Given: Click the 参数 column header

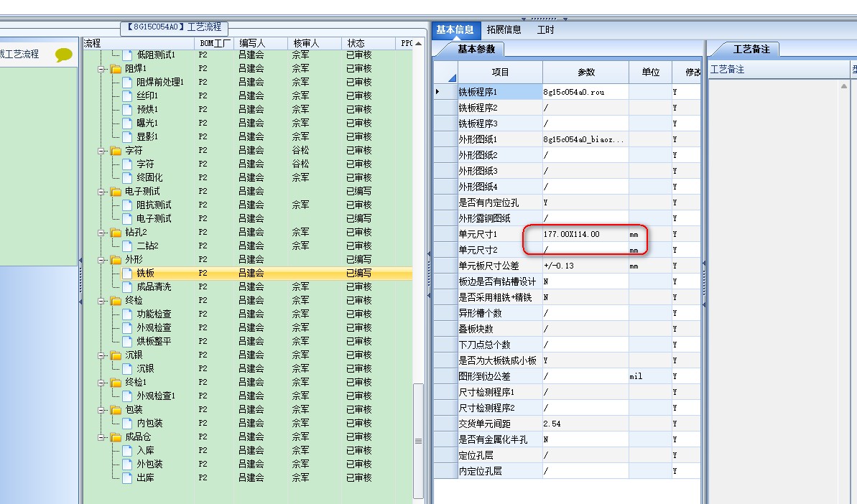Looking at the screenshot, I should pos(586,72).
